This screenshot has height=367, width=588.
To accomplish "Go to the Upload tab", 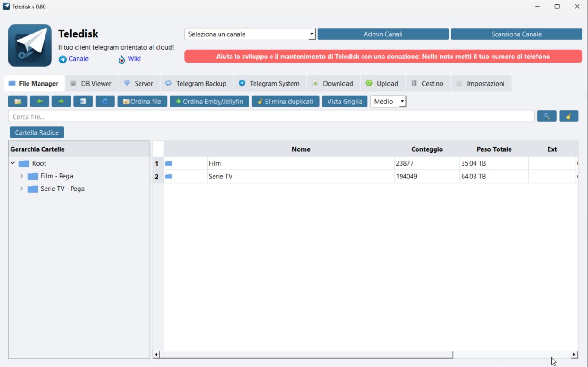I will tap(383, 83).
